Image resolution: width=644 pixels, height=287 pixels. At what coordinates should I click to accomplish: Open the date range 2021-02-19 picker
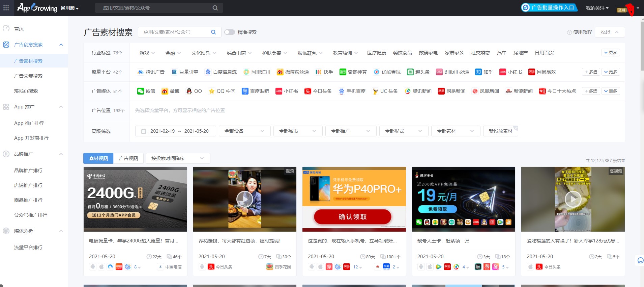(176, 131)
